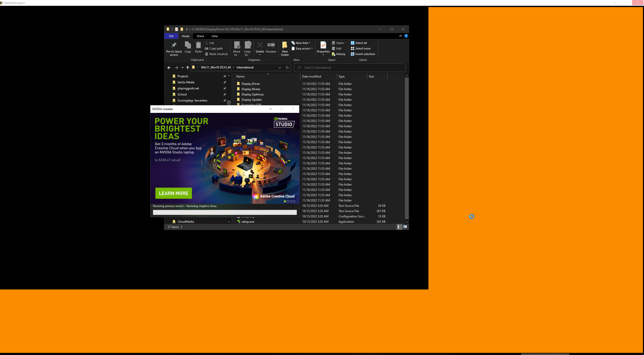The image size is (644, 355).
Task: Click the Delete icon in the Organize group
Action: pyautogui.click(x=260, y=45)
